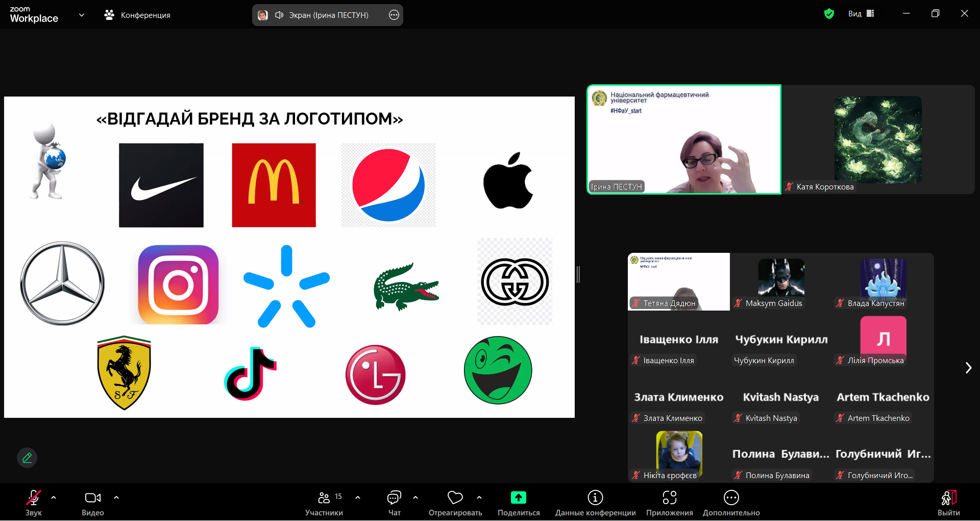Open audio options arrow next to Звук
Viewport: 980px width, 521px height.
click(54, 497)
